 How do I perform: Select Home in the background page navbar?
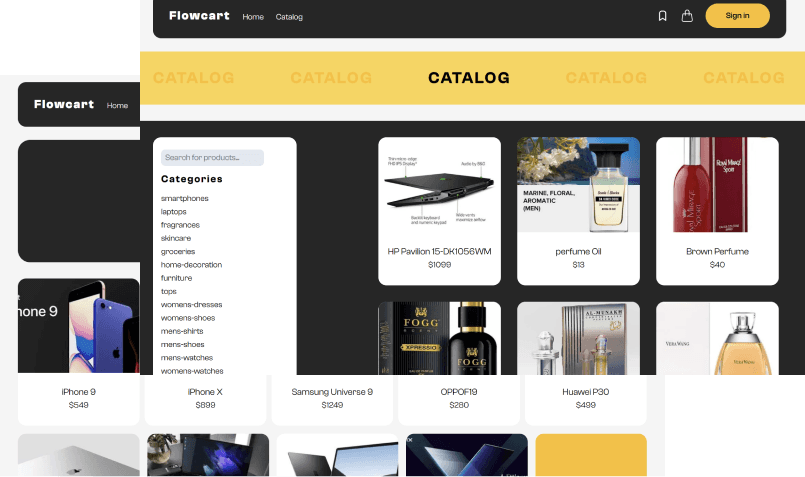pos(118,105)
